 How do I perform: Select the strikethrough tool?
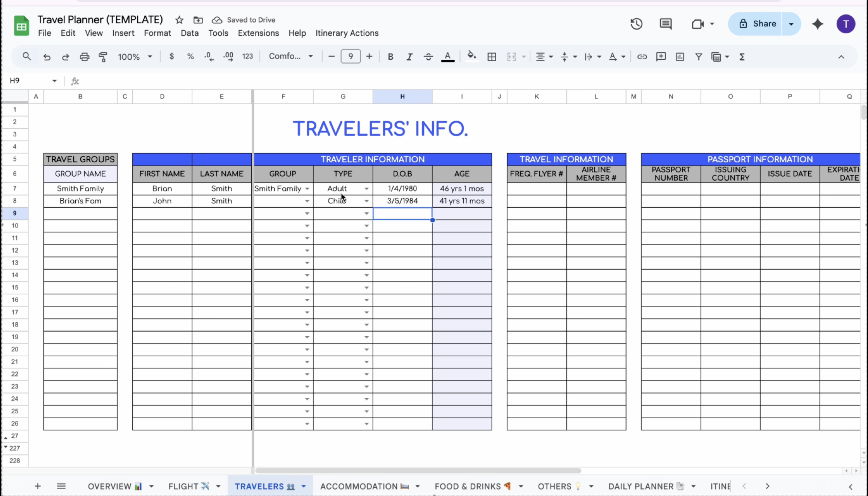(428, 57)
